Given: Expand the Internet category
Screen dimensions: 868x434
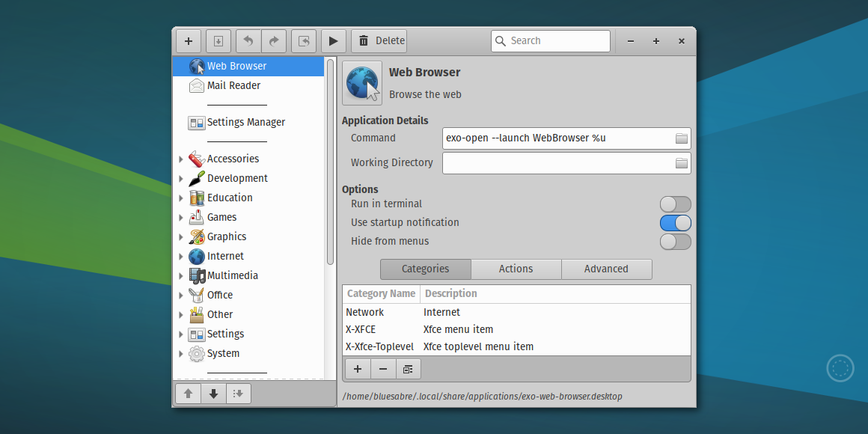Looking at the screenshot, I should [x=180, y=256].
